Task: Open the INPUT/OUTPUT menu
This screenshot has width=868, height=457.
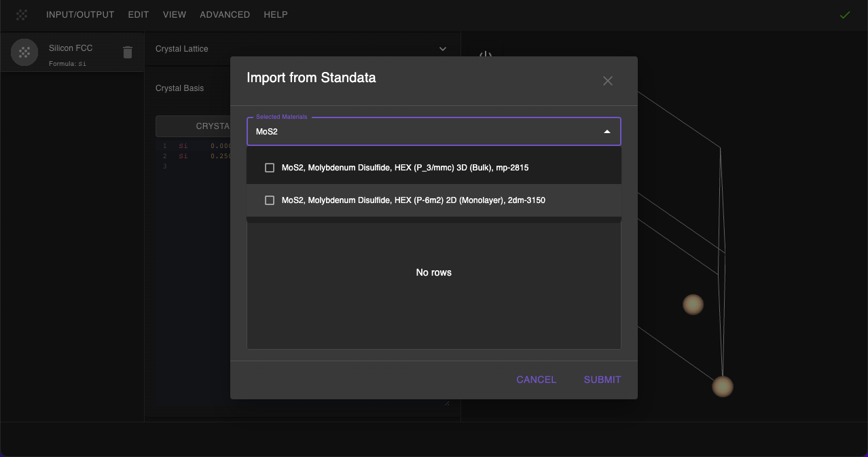Action: click(x=80, y=14)
